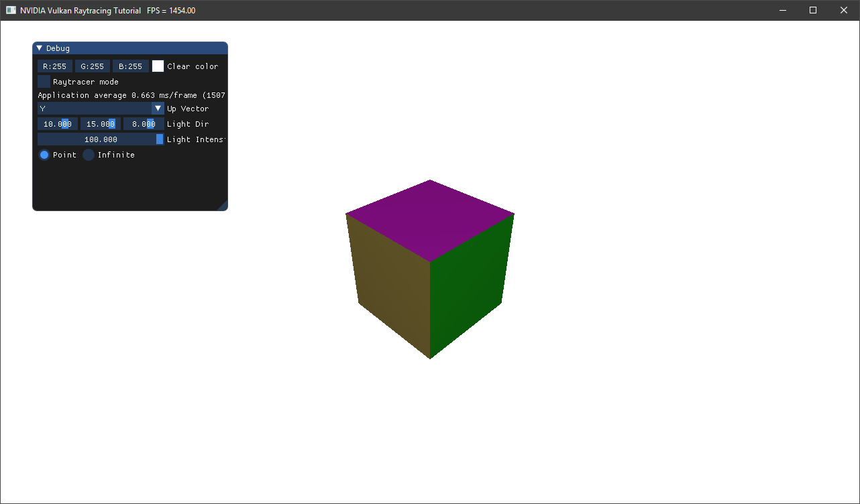
Task: Click the purple top face of the cube
Action: coord(430,218)
